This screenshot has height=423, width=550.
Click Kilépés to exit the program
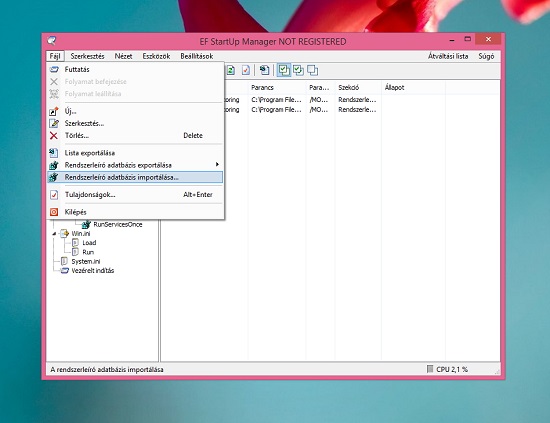point(135,212)
